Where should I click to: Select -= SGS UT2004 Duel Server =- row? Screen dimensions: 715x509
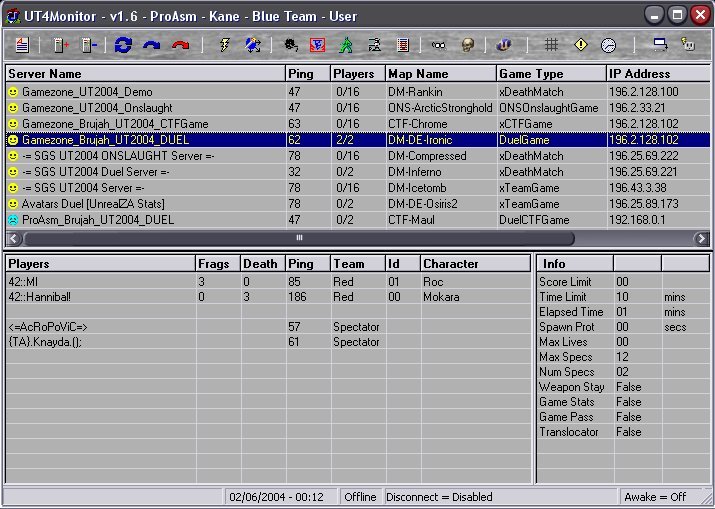[x=358, y=172]
